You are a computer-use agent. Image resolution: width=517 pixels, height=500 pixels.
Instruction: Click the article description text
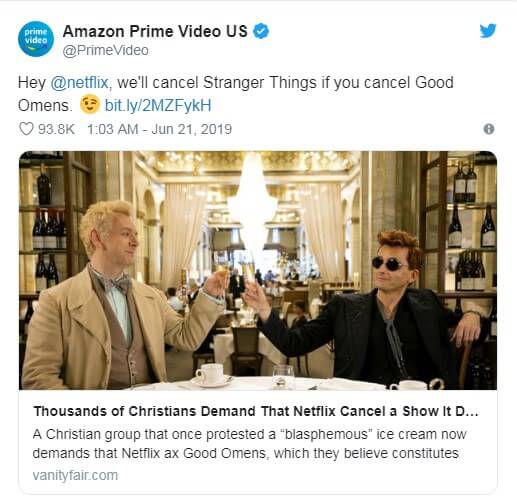click(x=249, y=444)
